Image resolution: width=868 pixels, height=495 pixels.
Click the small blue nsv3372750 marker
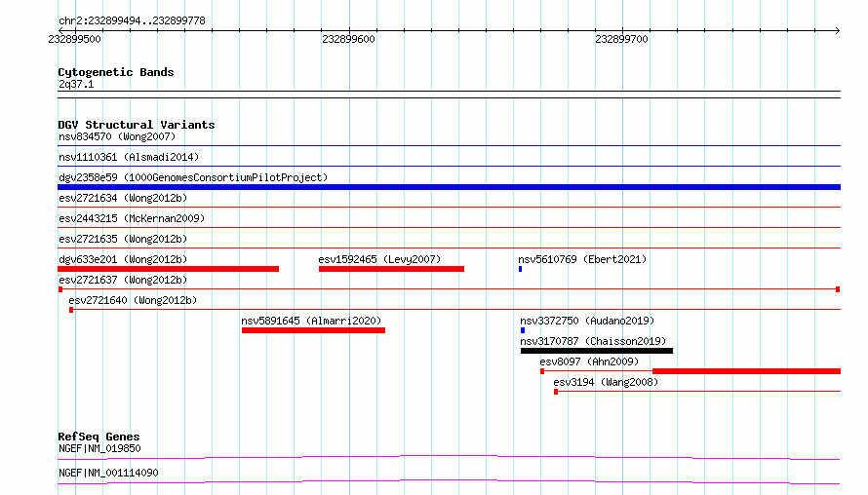click(x=523, y=330)
